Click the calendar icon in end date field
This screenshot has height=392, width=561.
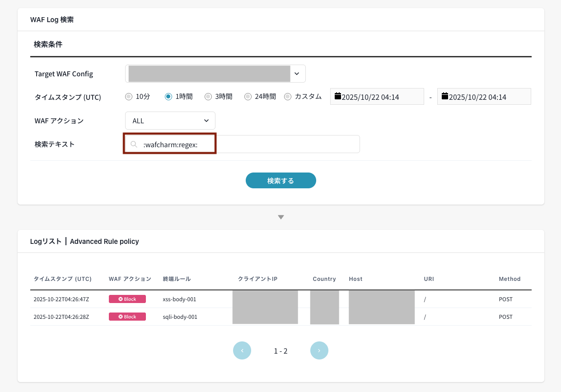(x=445, y=96)
